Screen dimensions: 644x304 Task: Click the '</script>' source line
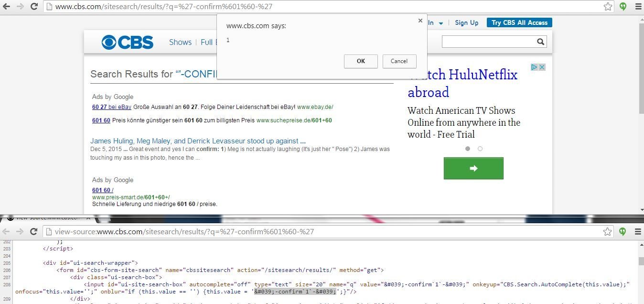[58, 249]
